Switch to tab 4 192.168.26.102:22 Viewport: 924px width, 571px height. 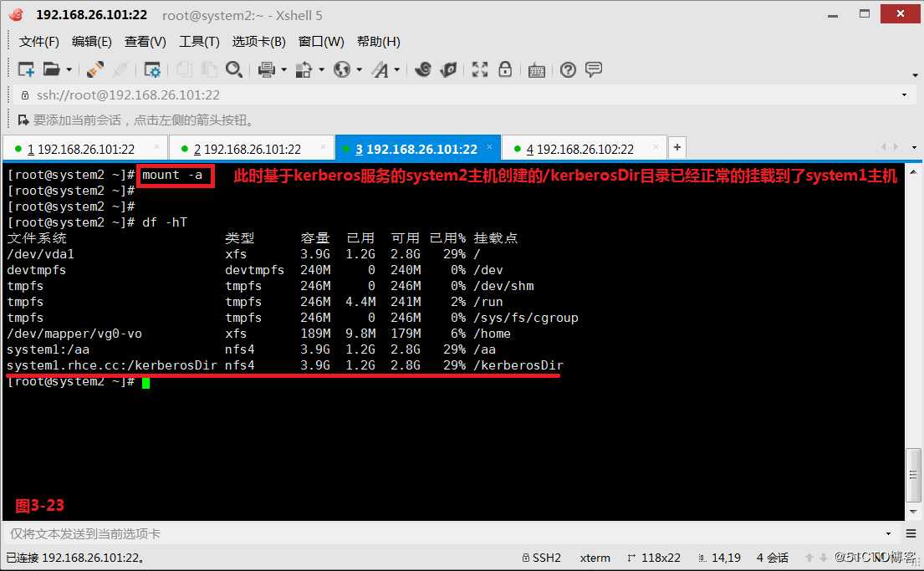(584, 149)
